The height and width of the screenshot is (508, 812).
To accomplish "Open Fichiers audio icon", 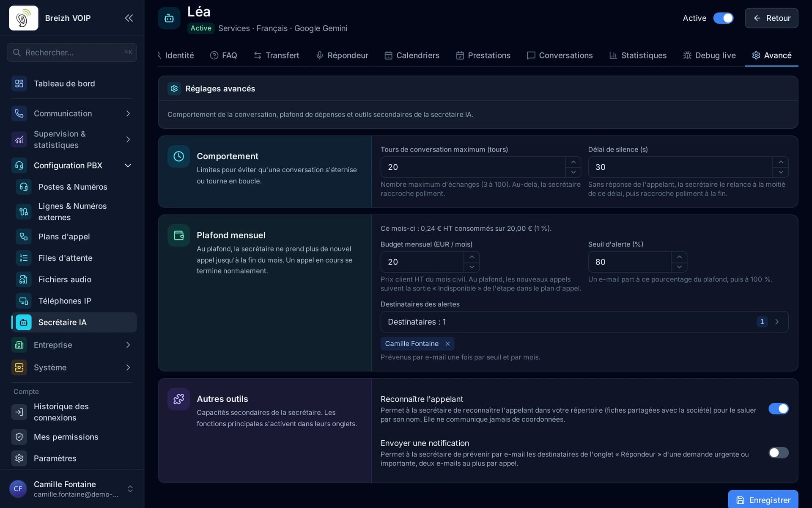I will pos(24,279).
